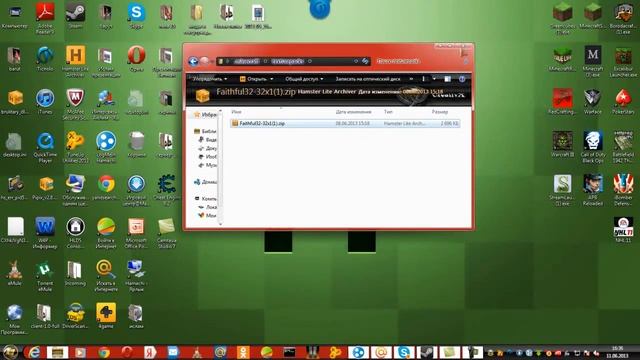Click the navigation pane scrollbar down arrow
The width and height of the screenshot is (640, 360).
click(221, 224)
